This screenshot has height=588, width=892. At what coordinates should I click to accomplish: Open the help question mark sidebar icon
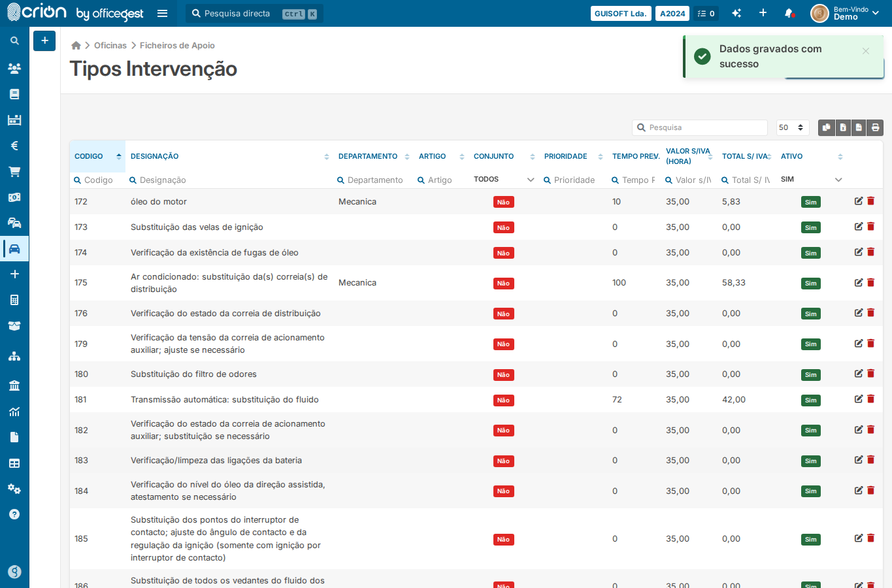[x=14, y=514]
